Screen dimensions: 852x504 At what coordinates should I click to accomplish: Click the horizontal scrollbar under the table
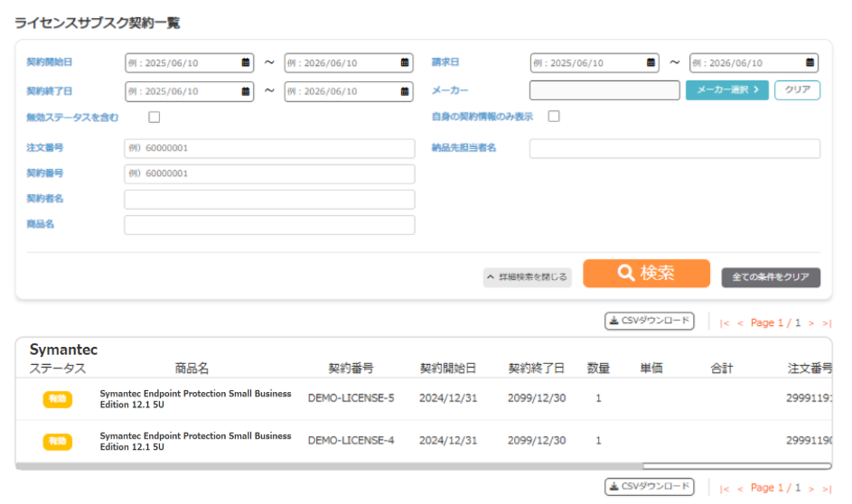tap(424, 466)
